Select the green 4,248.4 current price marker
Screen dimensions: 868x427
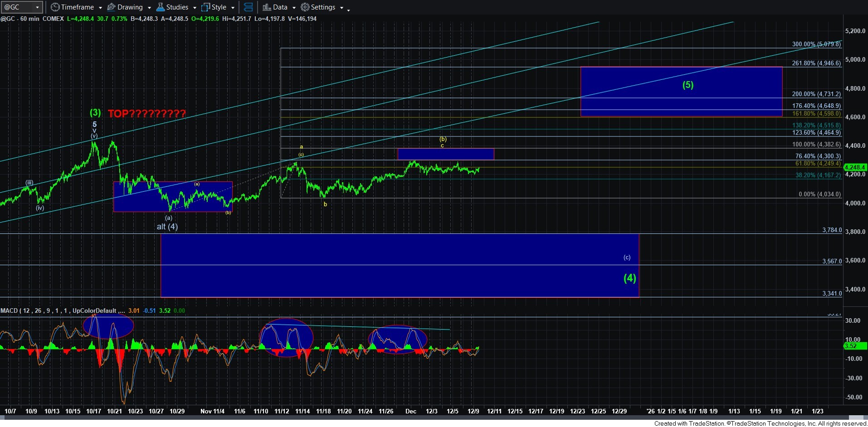tap(854, 167)
